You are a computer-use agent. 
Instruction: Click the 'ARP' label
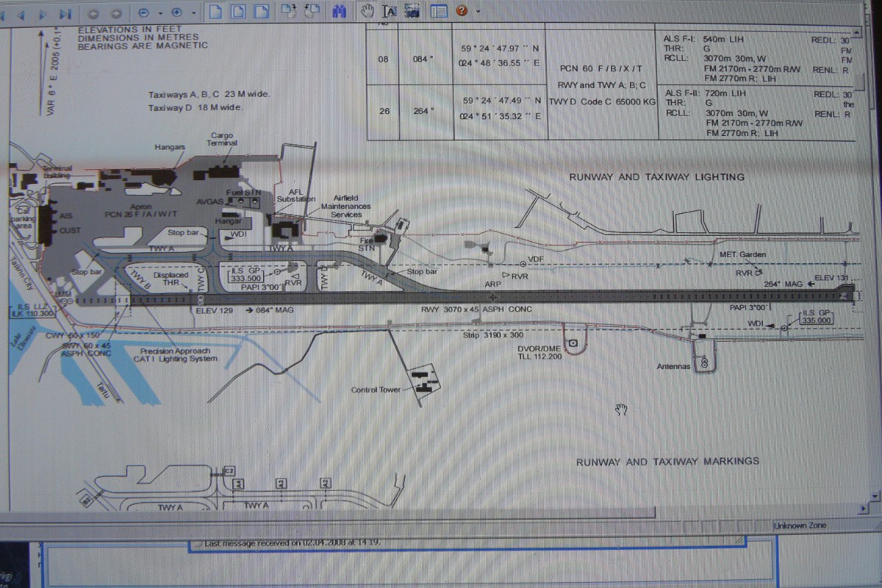[492, 284]
